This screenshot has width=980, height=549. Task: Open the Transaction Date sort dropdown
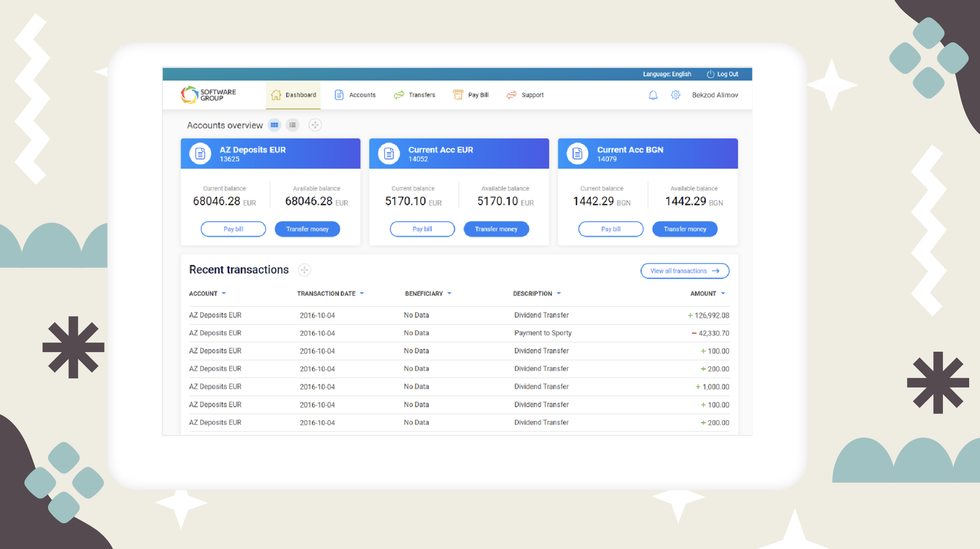click(x=362, y=294)
